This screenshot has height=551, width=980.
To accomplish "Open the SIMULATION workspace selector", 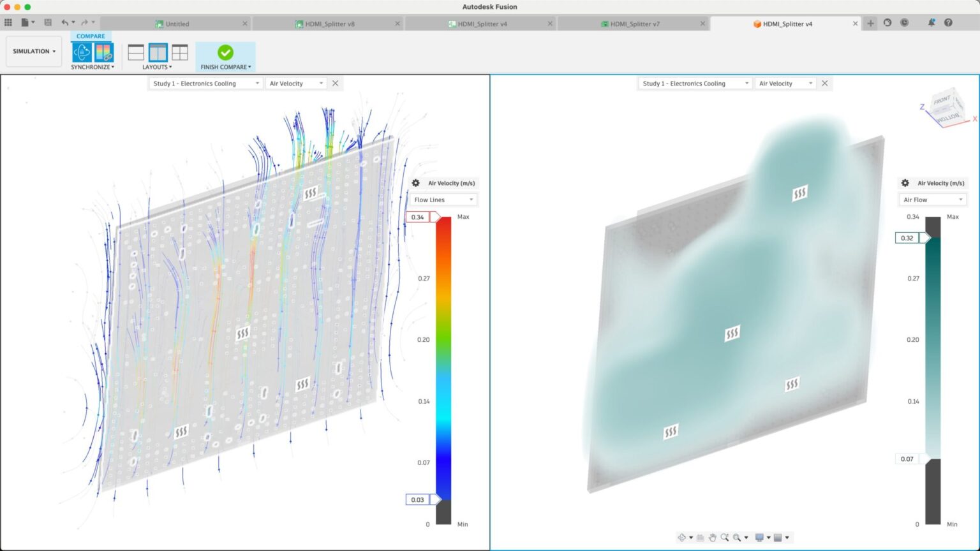I will coord(33,51).
